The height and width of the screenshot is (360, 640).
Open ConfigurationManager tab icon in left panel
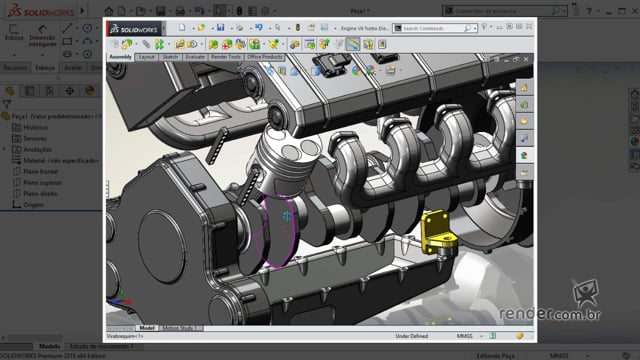[49, 91]
